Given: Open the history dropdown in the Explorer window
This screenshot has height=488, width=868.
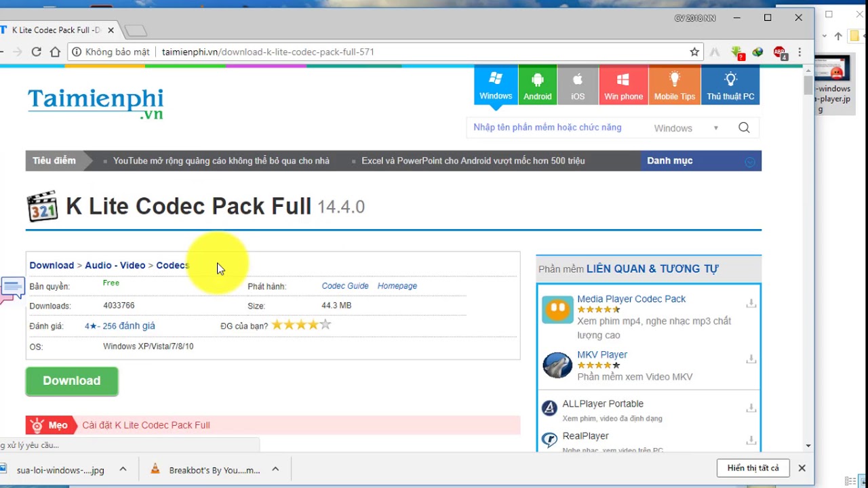Looking at the screenshot, I should [x=825, y=36].
